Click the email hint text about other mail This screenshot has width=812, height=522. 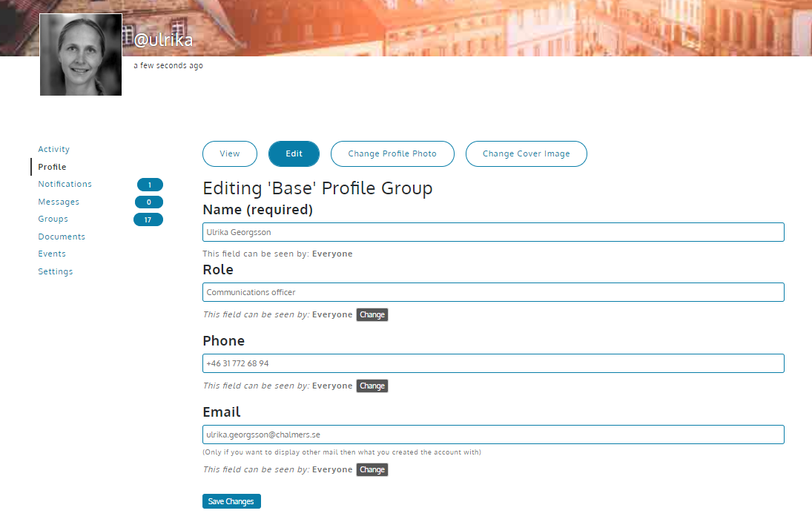coord(342,452)
